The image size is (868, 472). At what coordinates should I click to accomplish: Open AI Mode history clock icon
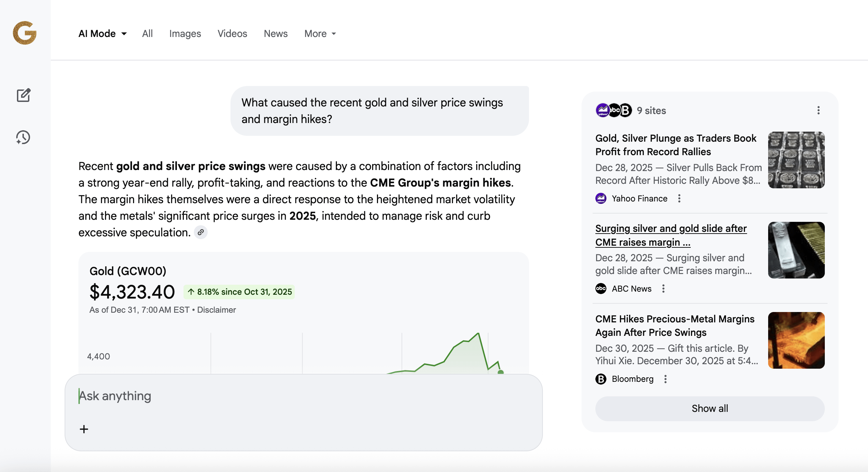(23, 138)
